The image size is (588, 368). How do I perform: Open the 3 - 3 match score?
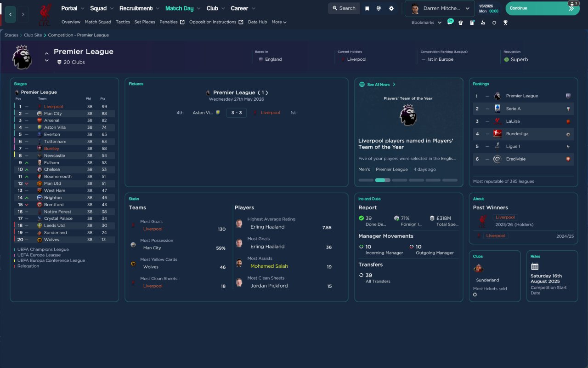(x=237, y=113)
